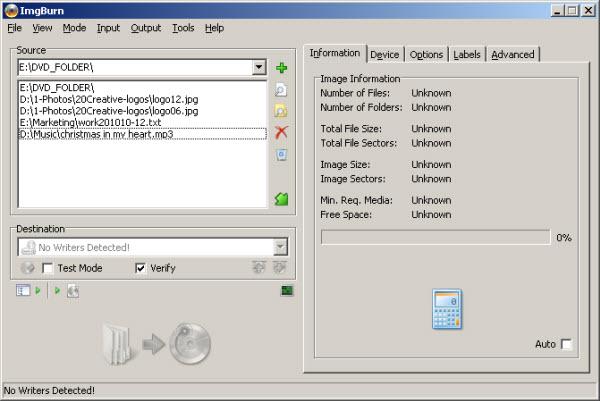Image resolution: width=600 pixels, height=401 pixels.
Task: Remove selected source with red X icon
Action: coord(281,133)
